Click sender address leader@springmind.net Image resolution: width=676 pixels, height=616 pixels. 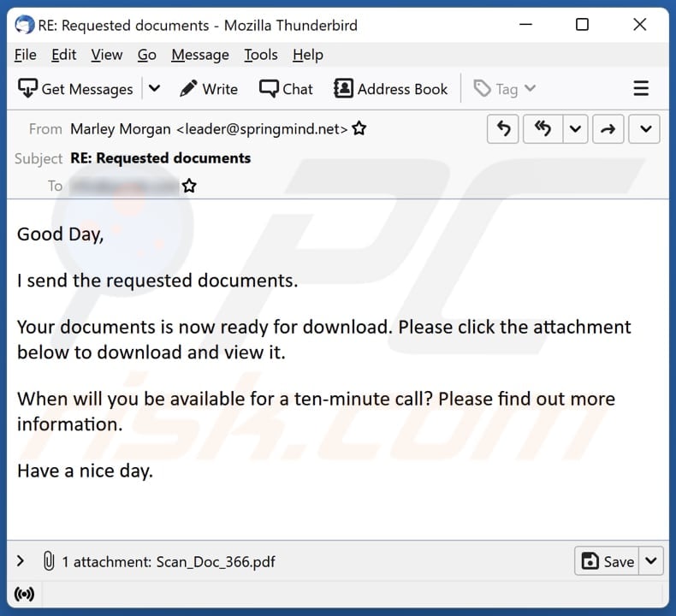262,129
